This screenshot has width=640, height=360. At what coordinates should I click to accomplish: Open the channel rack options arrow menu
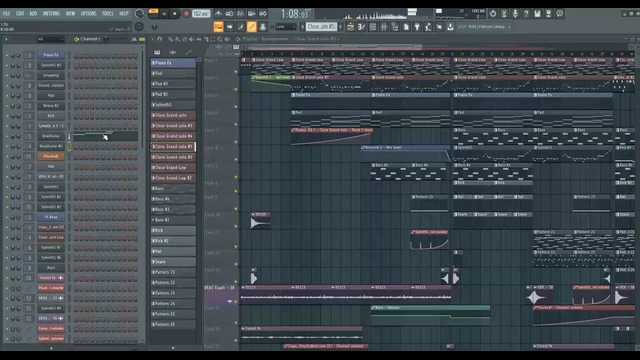pyautogui.click(x=6, y=39)
